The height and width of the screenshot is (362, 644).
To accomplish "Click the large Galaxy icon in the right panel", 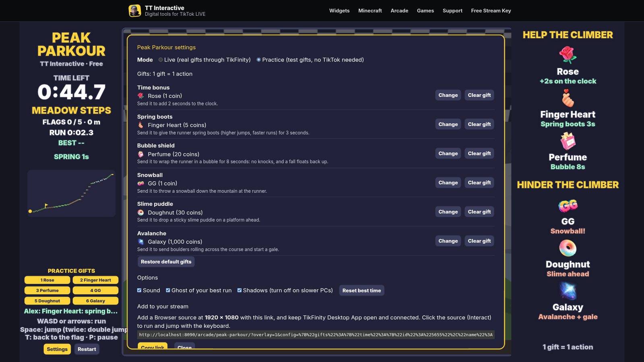I will point(568,291).
